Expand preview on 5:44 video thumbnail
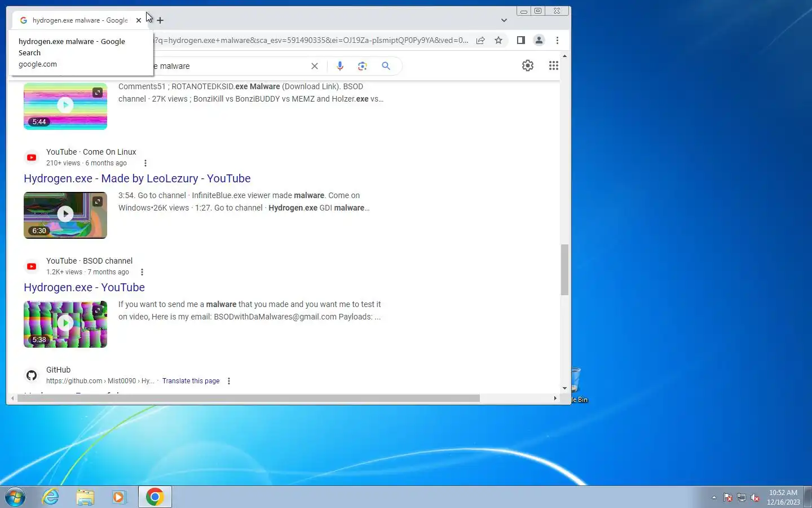The width and height of the screenshot is (812, 508). click(98, 92)
